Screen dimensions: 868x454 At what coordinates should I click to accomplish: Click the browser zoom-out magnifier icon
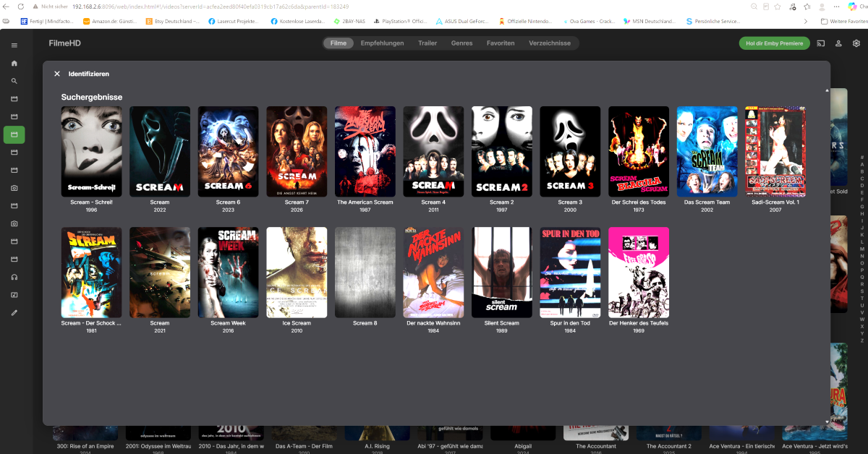tap(754, 6)
